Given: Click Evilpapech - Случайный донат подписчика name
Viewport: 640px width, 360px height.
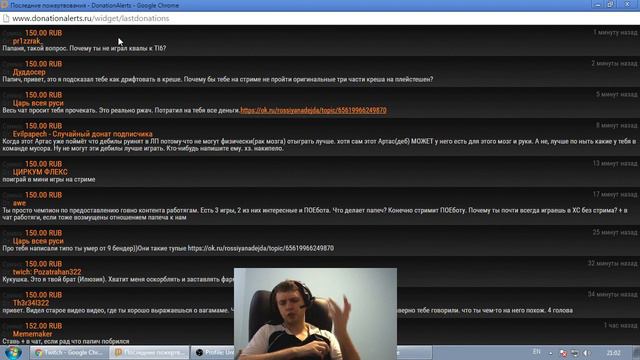Looking at the screenshot, I should [82, 134].
